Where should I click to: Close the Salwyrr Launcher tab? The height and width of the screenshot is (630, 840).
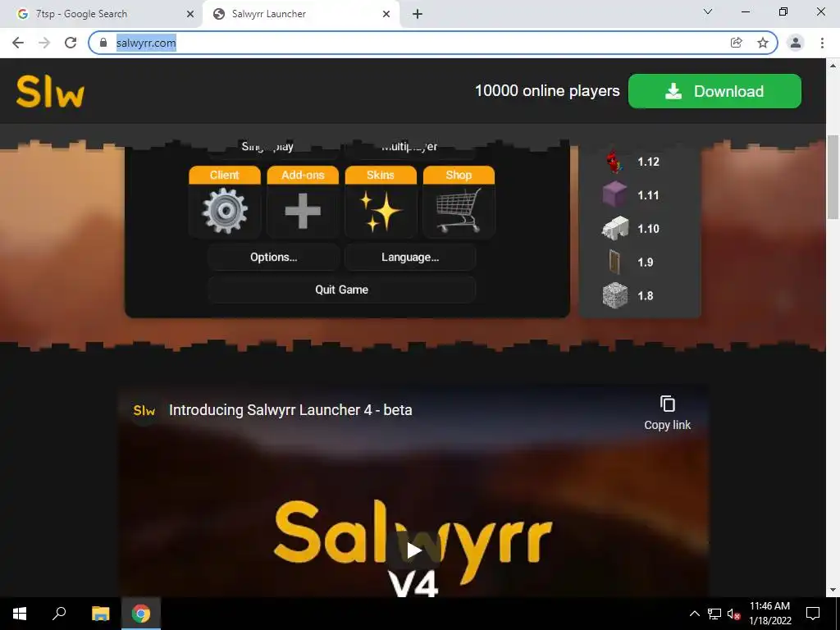(386, 15)
